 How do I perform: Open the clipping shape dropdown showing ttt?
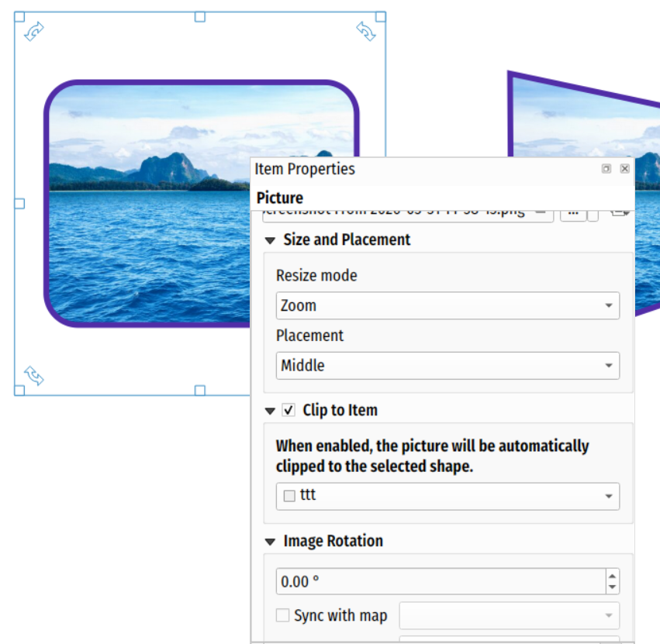pyautogui.click(x=447, y=496)
